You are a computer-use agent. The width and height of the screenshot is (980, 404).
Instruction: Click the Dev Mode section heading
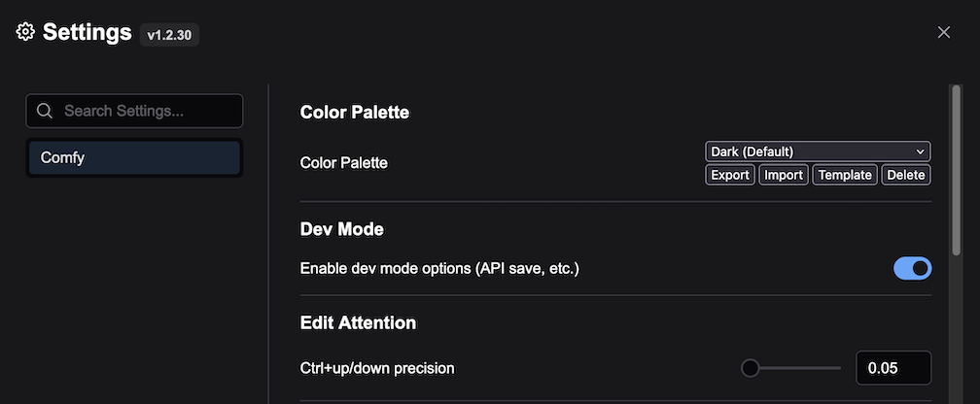342,229
